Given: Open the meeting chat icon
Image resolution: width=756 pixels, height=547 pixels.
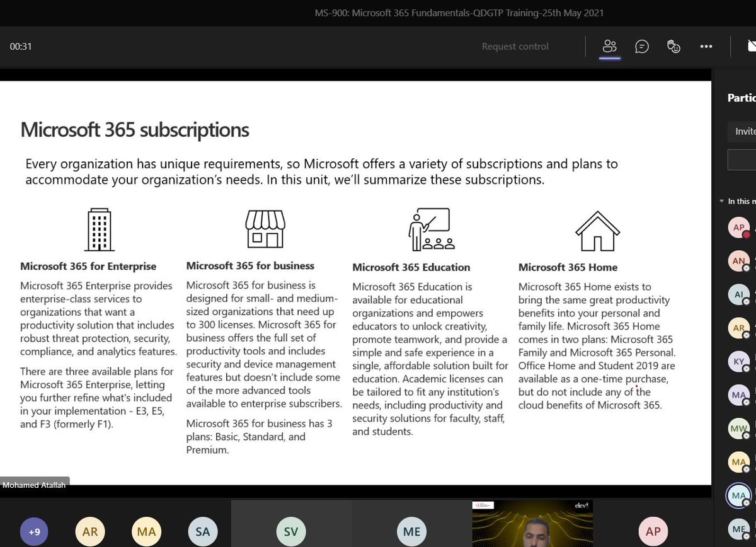Looking at the screenshot, I should point(642,46).
